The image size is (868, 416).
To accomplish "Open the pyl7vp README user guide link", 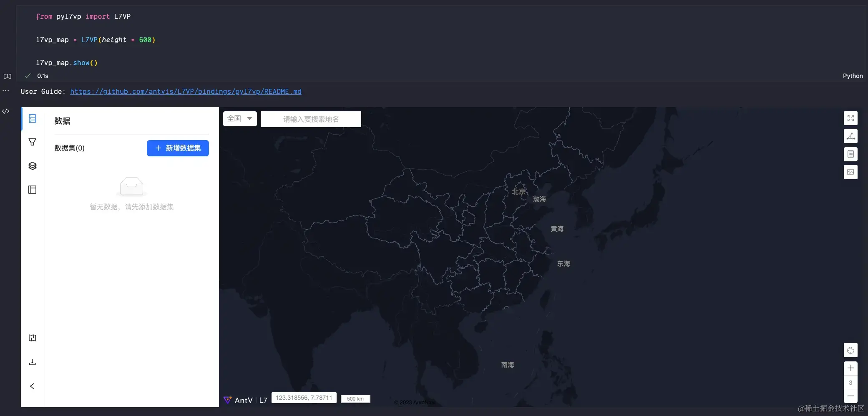I will pos(186,91).
